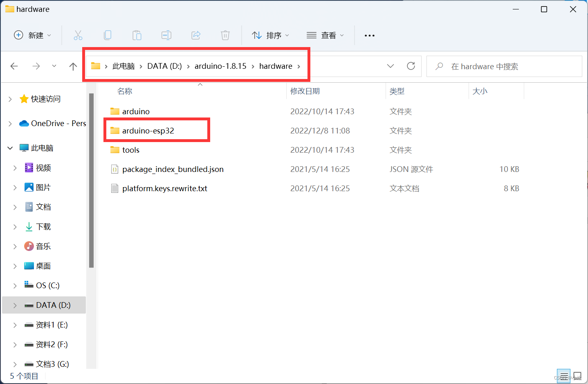
Task: Open the 查看 view menu
Action: (325, 35)
